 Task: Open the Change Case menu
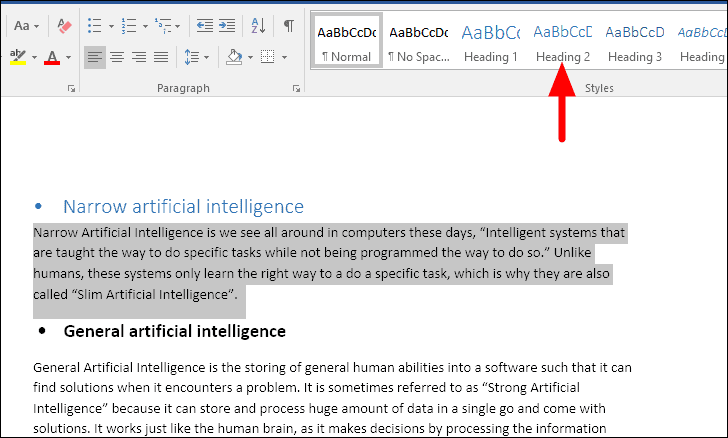pyautogui.click(x=26, y=26)
